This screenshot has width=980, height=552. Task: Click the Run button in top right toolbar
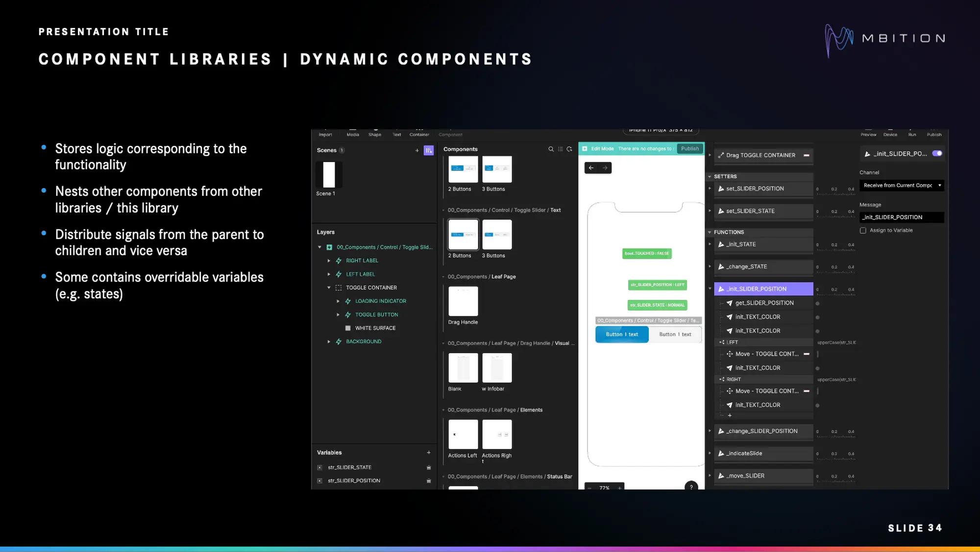(912, 134)
